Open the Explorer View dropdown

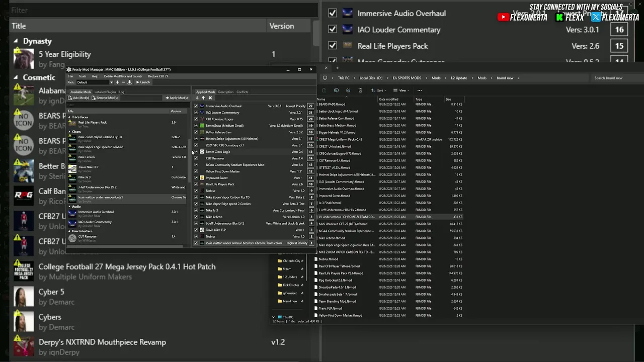tap(401, 90)
